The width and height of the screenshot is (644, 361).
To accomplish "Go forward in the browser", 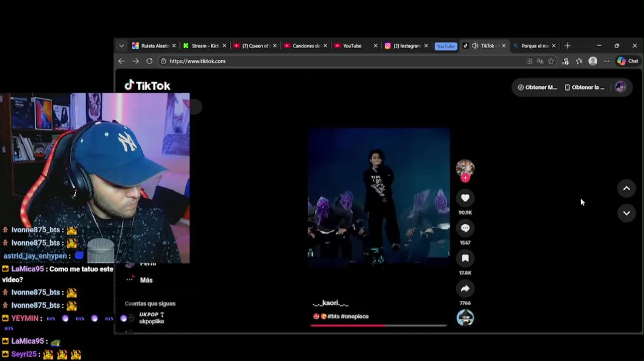I will point(135,61).
